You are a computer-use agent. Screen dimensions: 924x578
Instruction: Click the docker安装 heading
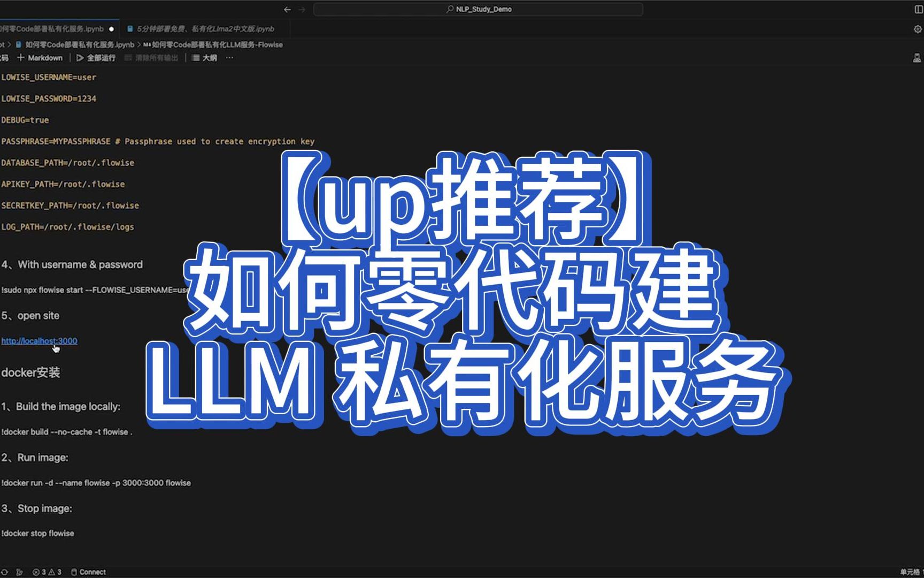pyautogui.click(x=30, y=372)
